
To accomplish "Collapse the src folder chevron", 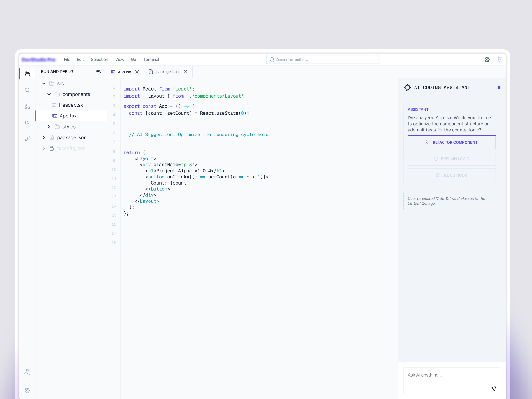I will click(44, 83).
